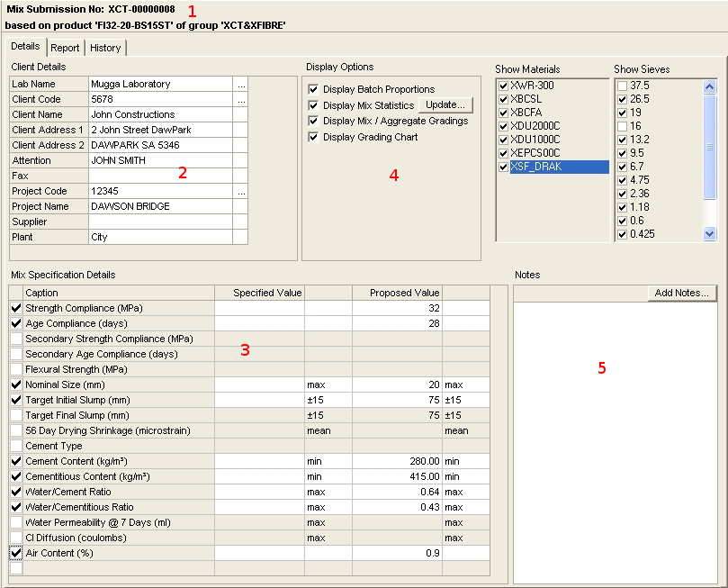Uncheck Display Grading Chart option
This screenshot has width=728, height=588.
tap(313, 137)
